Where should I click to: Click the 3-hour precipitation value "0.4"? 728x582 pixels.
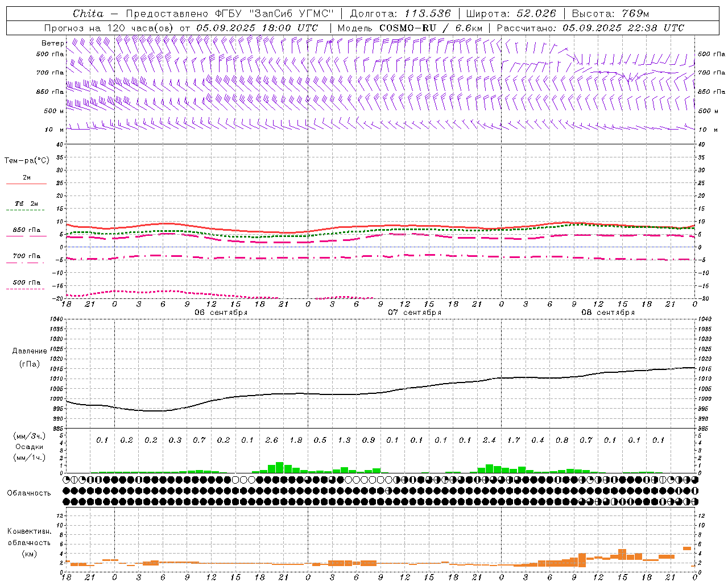pyautogui.click(x=537, y=440)
